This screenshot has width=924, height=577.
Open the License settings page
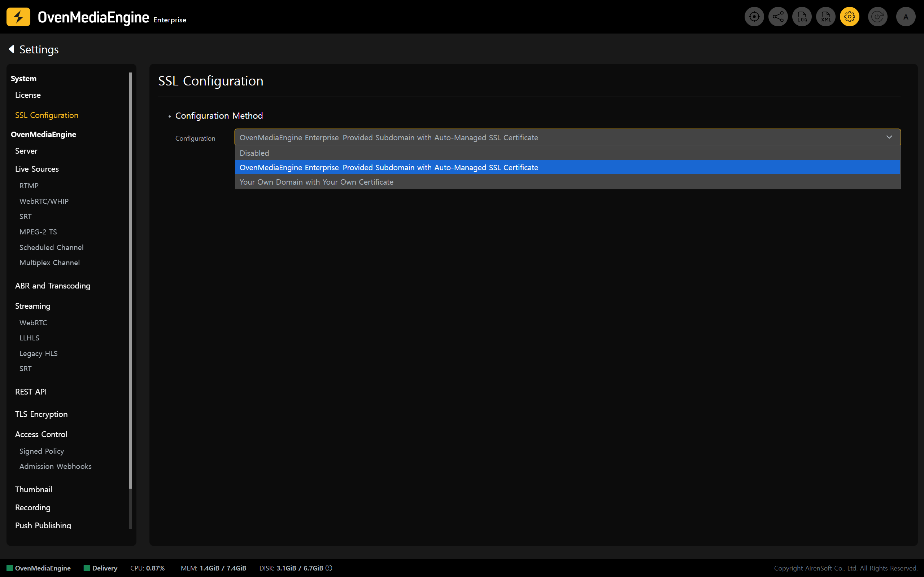coord(28,95)
